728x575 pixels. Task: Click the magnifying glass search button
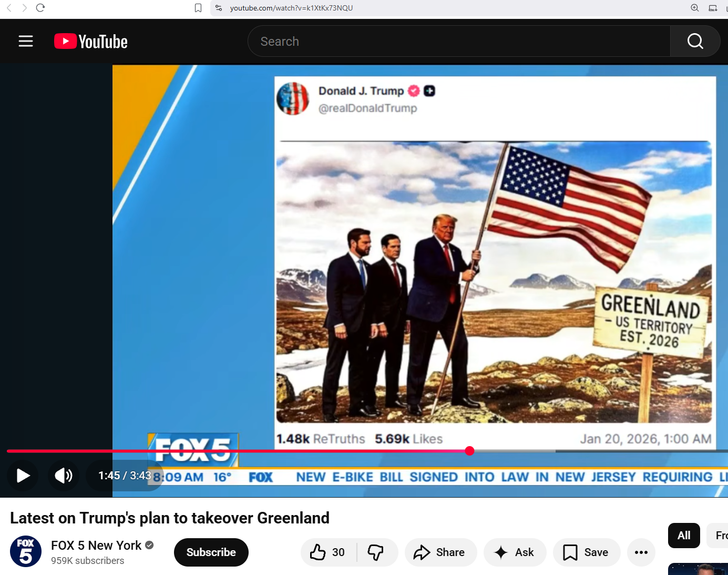[695, 41]
